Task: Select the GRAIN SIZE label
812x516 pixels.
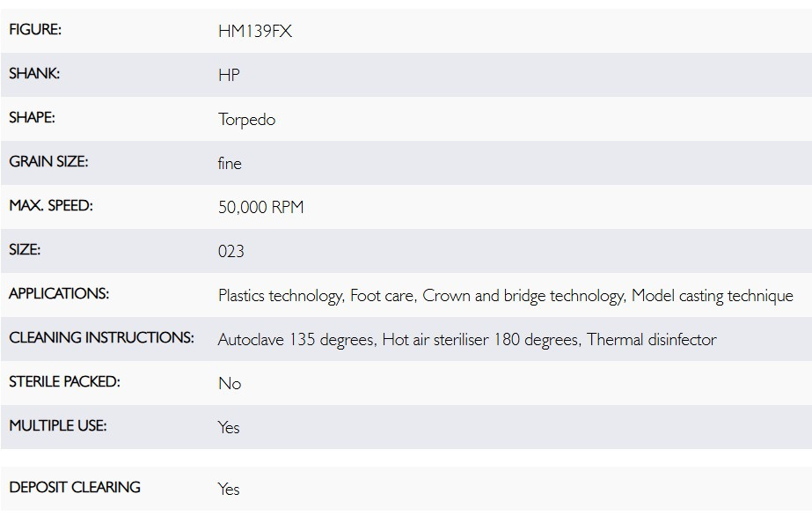Action: tap(48, 162)
